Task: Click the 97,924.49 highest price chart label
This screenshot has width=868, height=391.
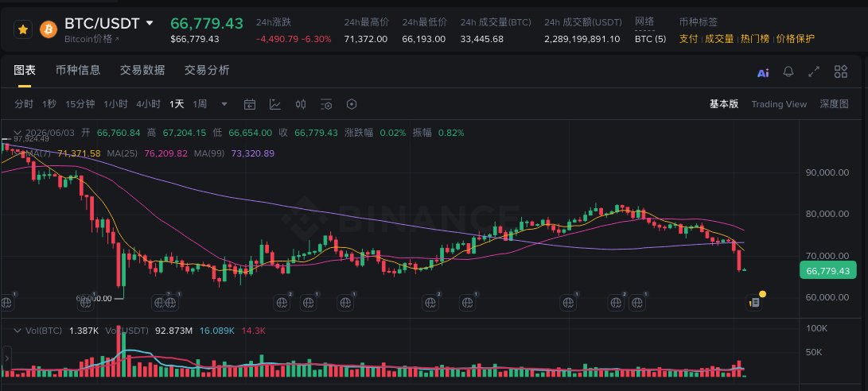Action: [32, 139]
